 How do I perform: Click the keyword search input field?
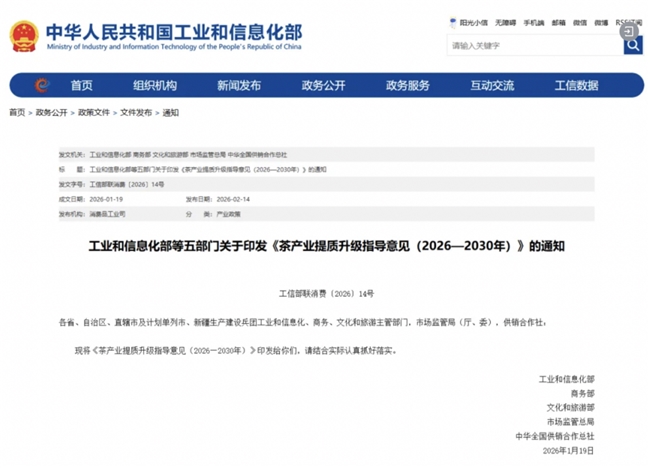533,46
